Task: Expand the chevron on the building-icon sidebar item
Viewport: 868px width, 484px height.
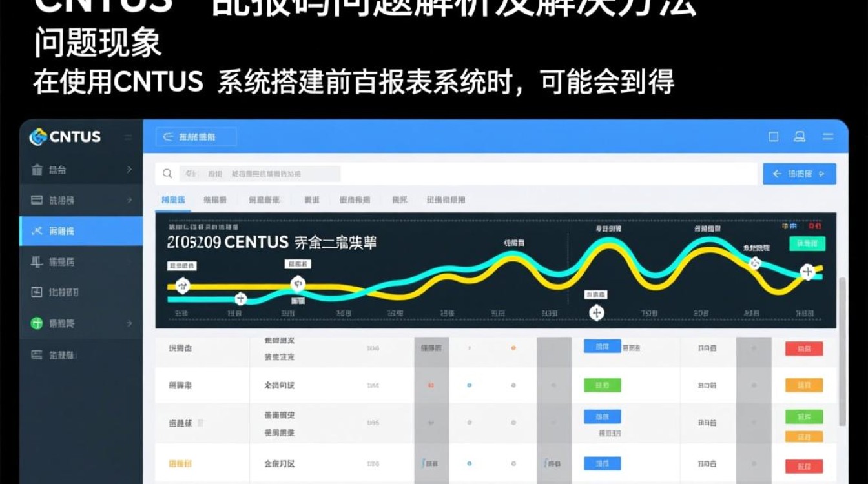Action: coord(129,170)
